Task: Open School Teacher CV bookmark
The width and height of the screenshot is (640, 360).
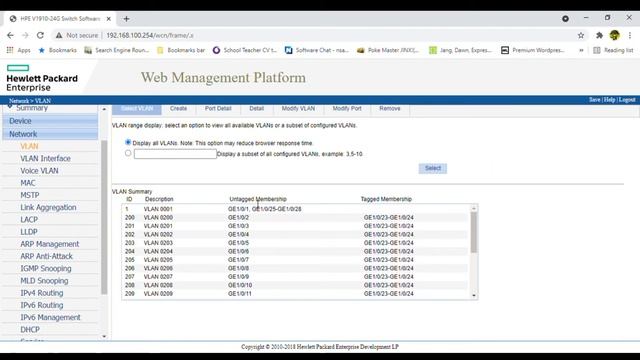Action: (245, 50)
